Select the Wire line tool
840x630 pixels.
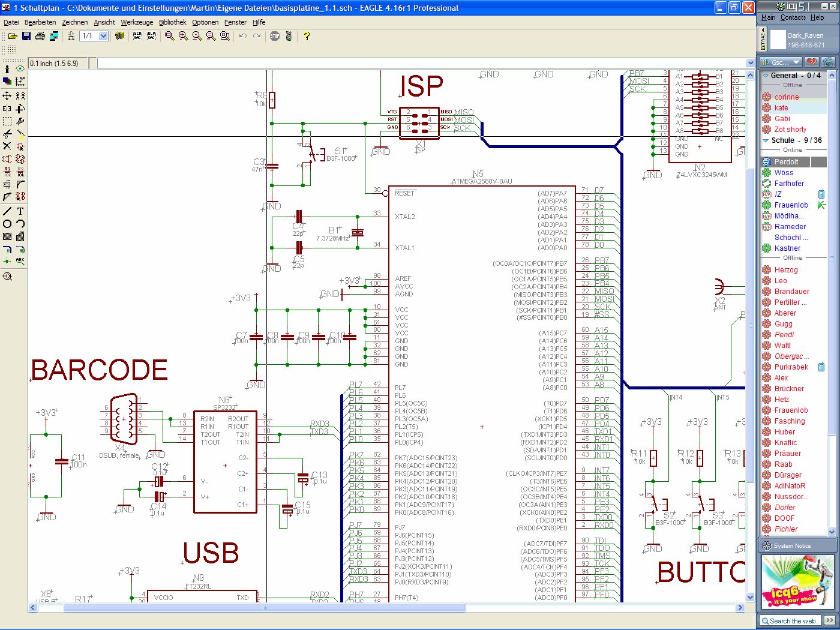coord(7,211)
